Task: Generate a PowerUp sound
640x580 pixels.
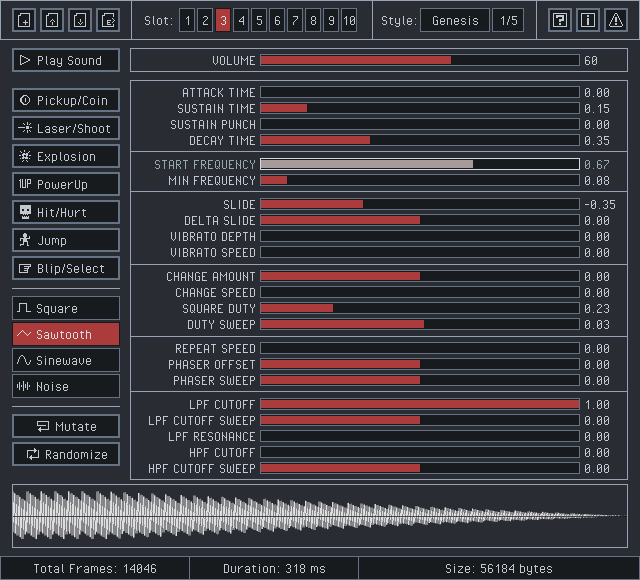Action: (x=66, y=184)
